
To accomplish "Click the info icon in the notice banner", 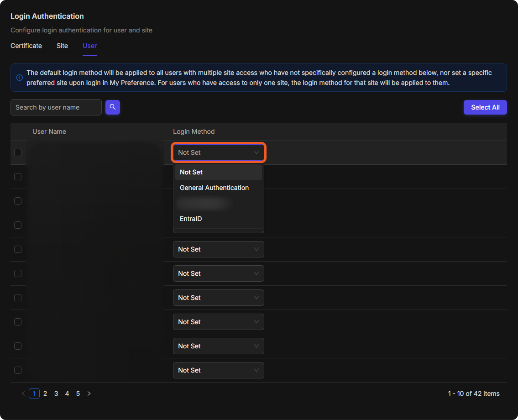I will (x=20, y=78).
